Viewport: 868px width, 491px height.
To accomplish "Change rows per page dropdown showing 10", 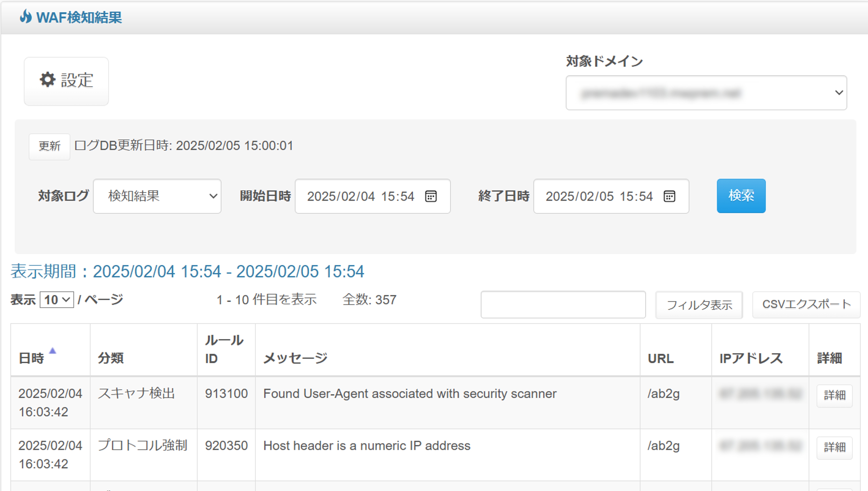I will coord(57,299).
